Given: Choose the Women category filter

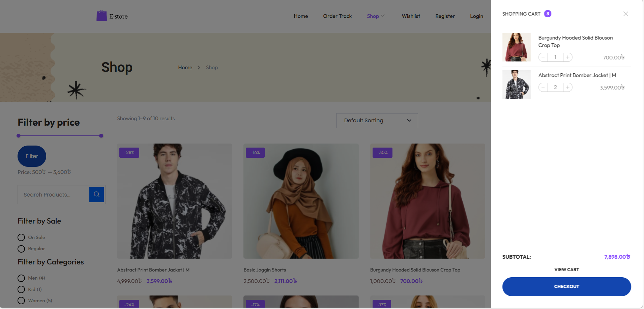Looking at the screenshot, I should click(21, 301).
